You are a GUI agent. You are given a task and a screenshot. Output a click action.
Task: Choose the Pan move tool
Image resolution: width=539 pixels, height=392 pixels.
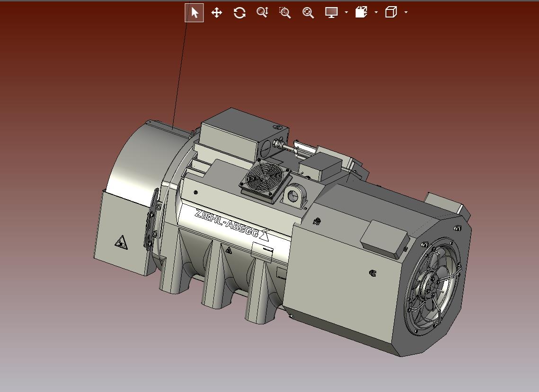217,13
